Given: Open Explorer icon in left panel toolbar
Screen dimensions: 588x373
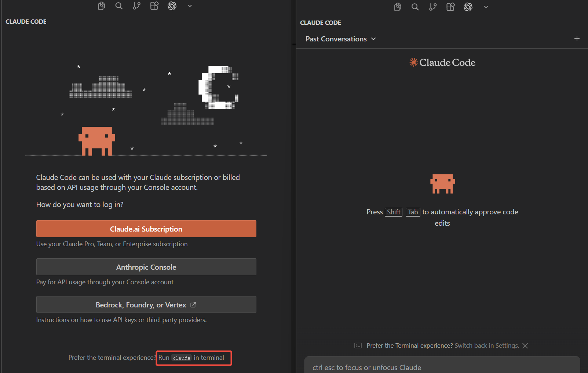Looking at the screenshot, I should click(x=102, y=6).
